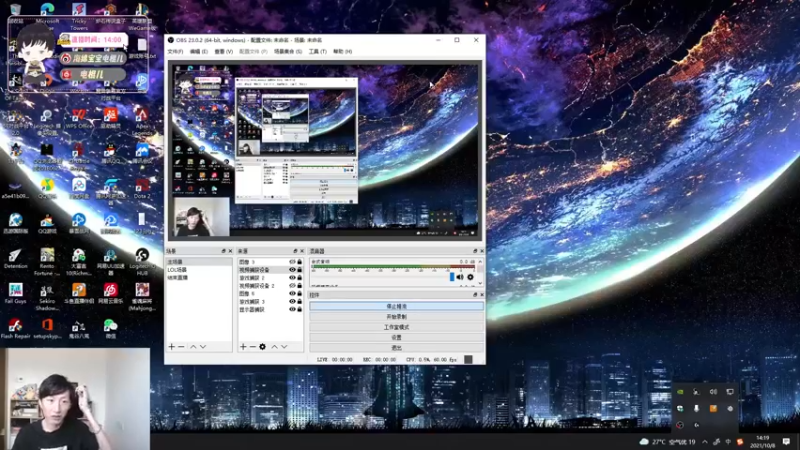Open Fall Guys desktop shortcut
Image resolution: width=800 pixels, height=450 pixels.
click(x=15, y=293)
